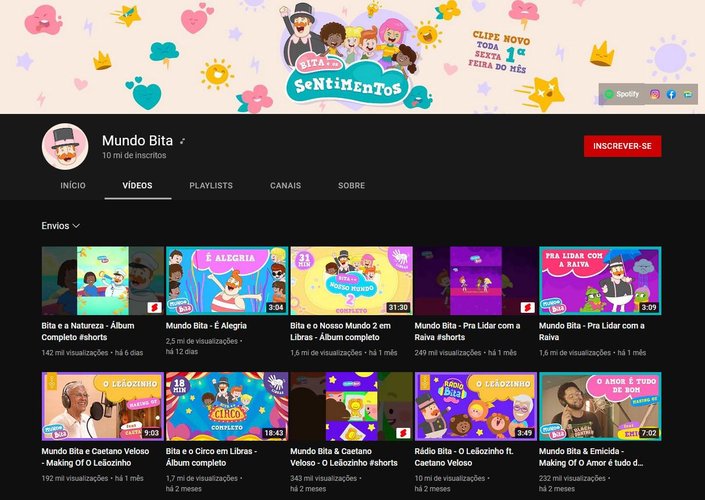Click the 192 mil visualizações · há 1 mês text
This screenshot has height=500, width=705.
[x=93, y=478]
